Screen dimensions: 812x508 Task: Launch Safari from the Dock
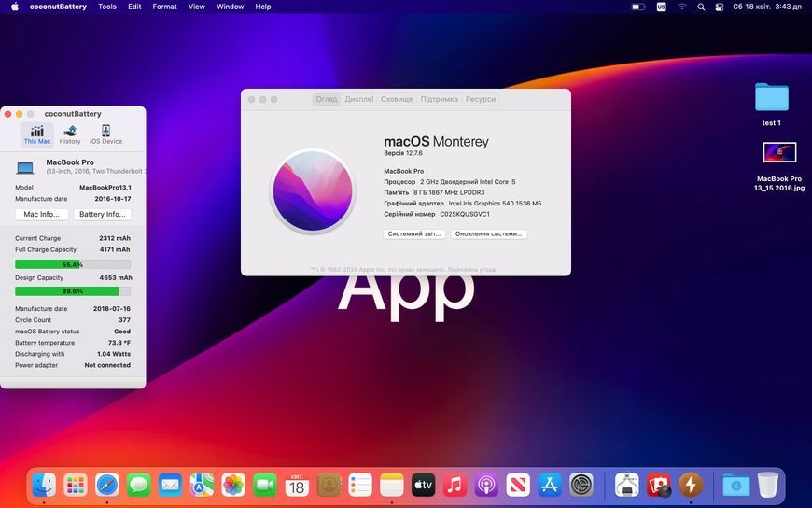click(107, 486)
